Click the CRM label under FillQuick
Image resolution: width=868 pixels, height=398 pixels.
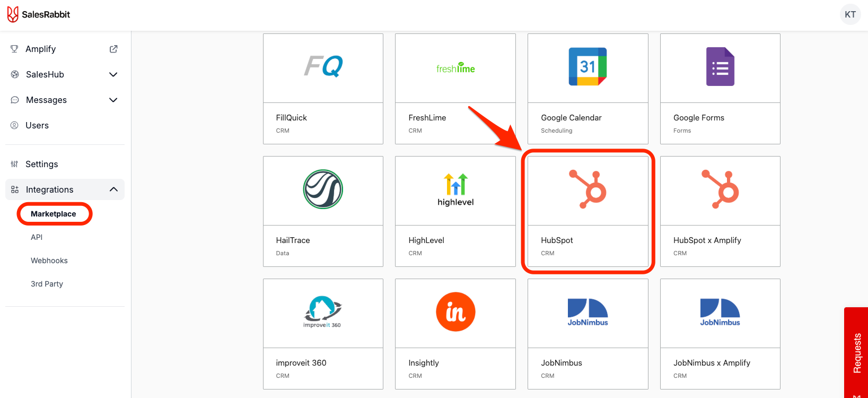[283, 131]
